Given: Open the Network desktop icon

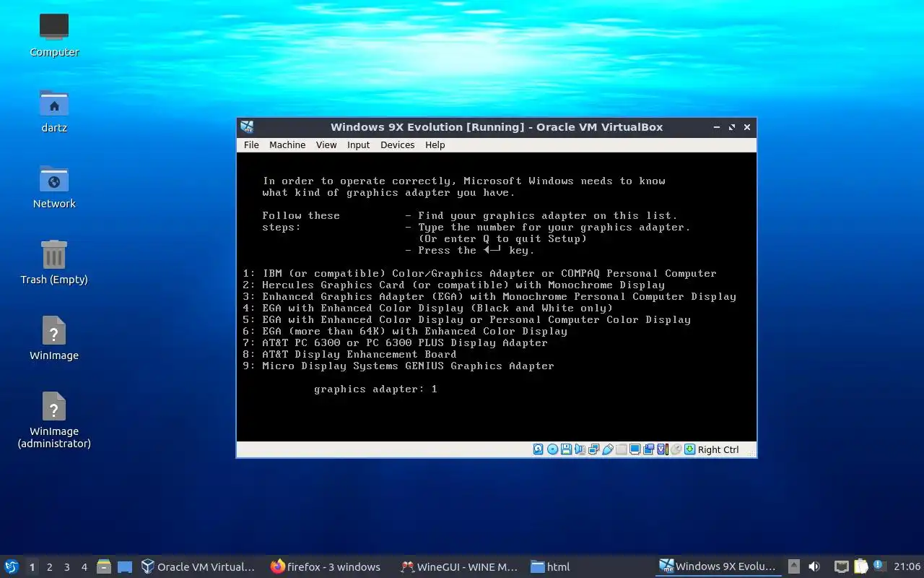Looking at the screenshot, I should 54,186.
